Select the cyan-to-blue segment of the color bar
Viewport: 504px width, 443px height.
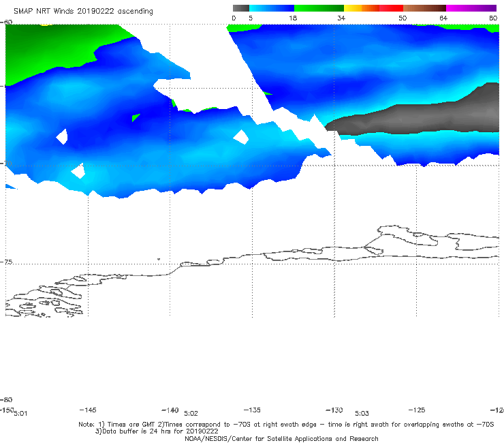pyautogui.click(x=272, y=8)
